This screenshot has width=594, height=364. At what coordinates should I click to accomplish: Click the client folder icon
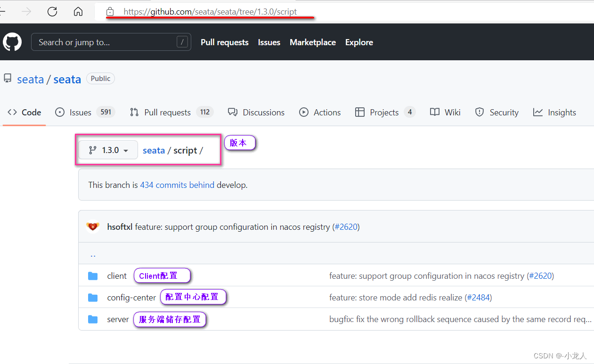[93, 276]
